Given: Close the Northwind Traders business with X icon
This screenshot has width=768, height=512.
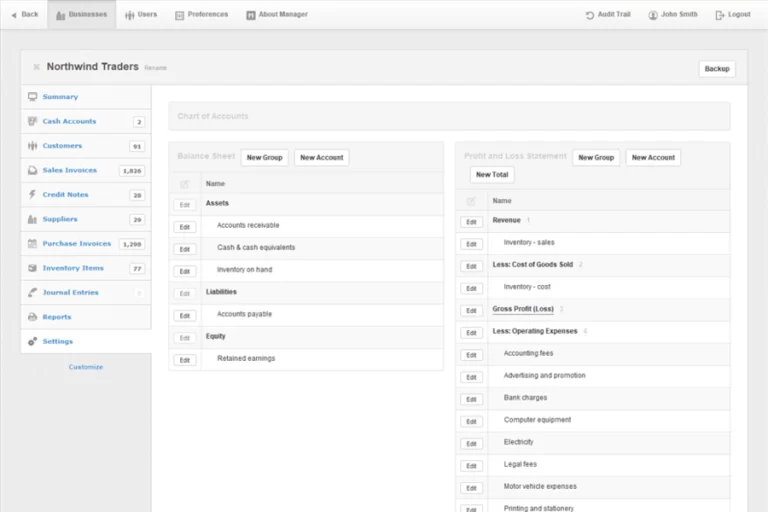Looking at the screenshot, I should coord(36,67).
